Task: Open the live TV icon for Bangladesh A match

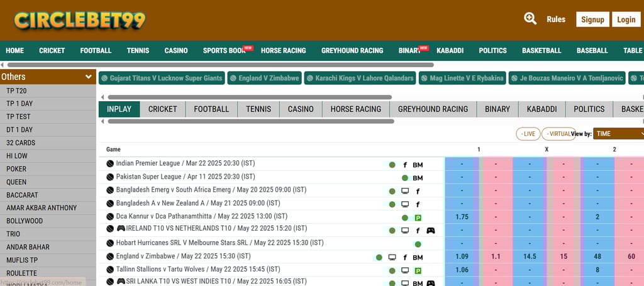Action: (405, 204)
